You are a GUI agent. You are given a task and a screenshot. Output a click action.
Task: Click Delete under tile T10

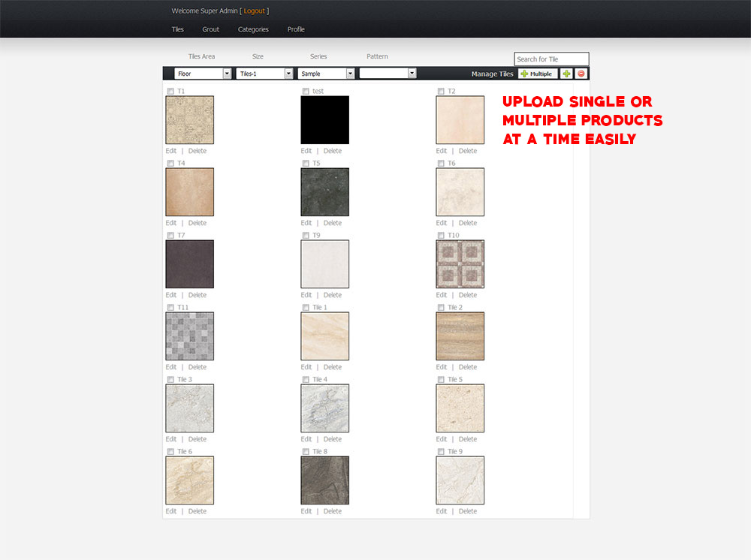click(x=468, y=295)
